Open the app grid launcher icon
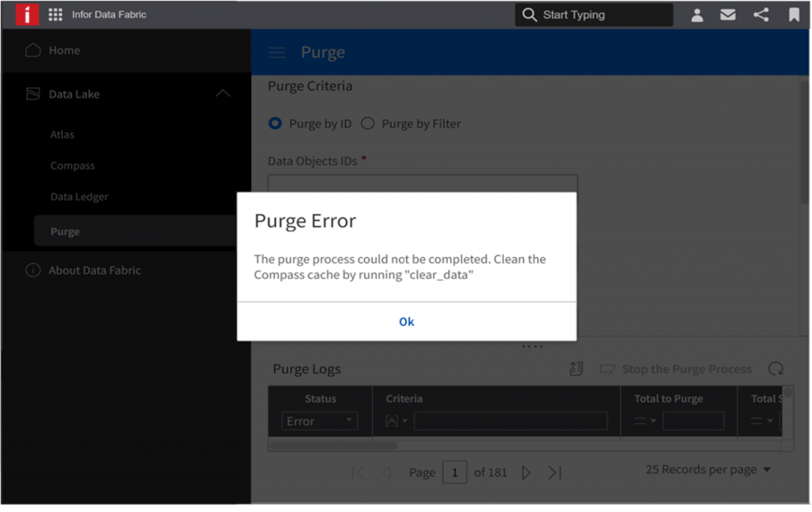The width and height of the screenshot is (812, 512). point(56,14)
